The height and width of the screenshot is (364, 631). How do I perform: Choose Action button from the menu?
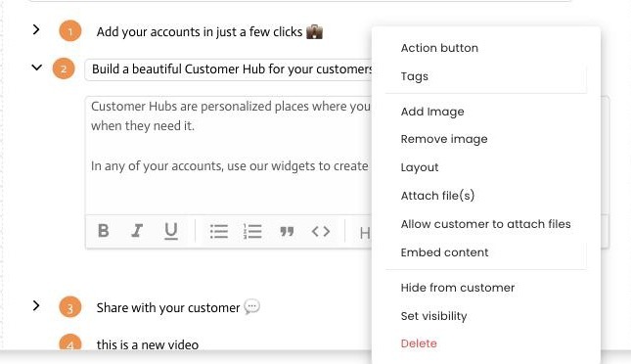[x=439, y=48]
